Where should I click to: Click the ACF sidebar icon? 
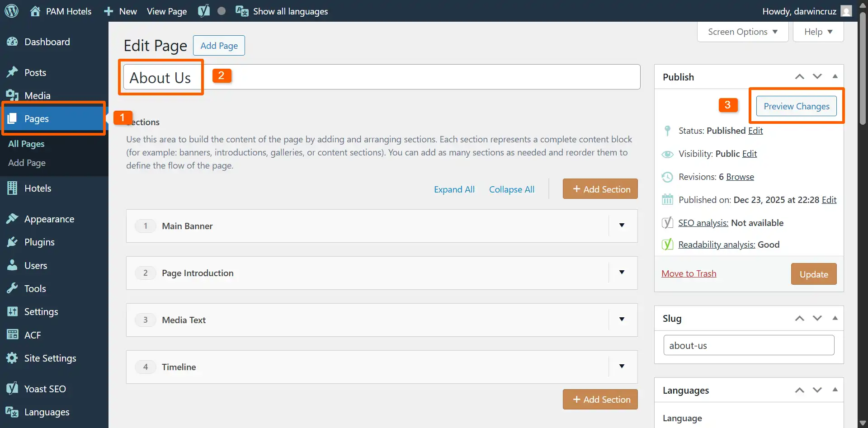pos(13,335)
